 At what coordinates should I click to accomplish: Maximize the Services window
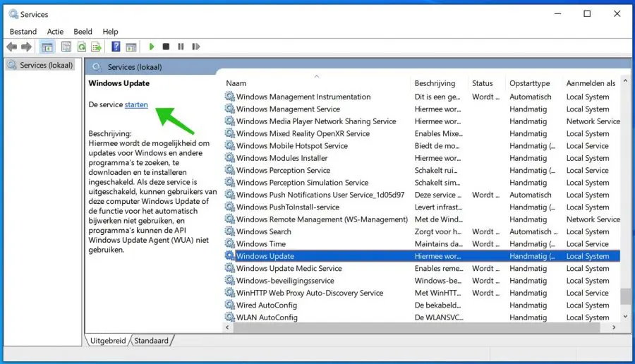pos(587,14)
